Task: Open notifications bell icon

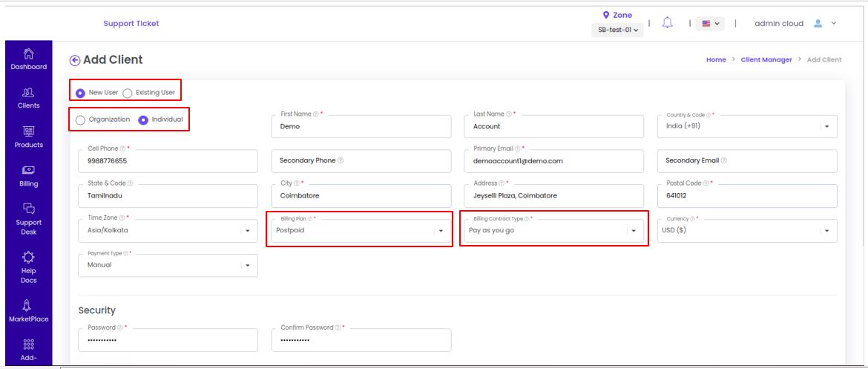Action: coord(668,23)
